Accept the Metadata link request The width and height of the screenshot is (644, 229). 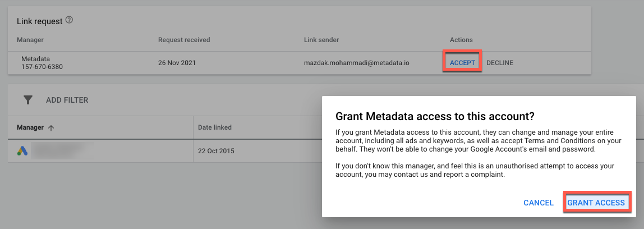coord(462,63)
